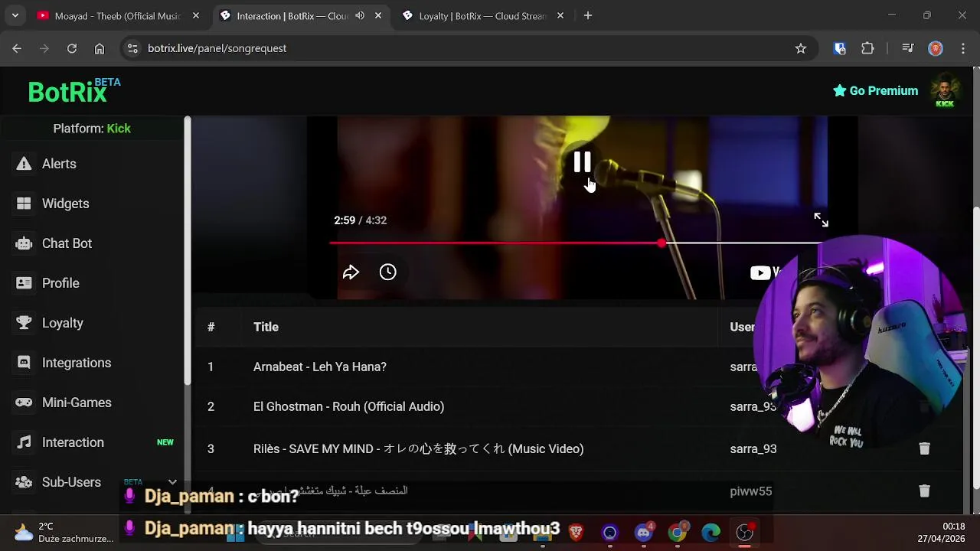Screen dimensions: 980x551
Task: Open the media control playlist icon
Action: (908, 48)
